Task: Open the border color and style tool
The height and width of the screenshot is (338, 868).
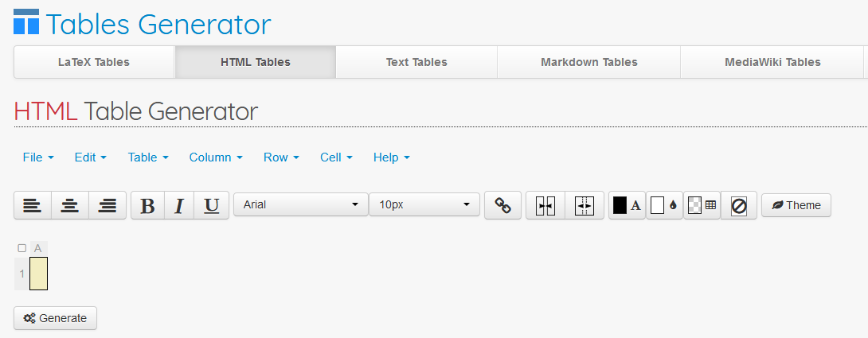Action: coord(702,205)
